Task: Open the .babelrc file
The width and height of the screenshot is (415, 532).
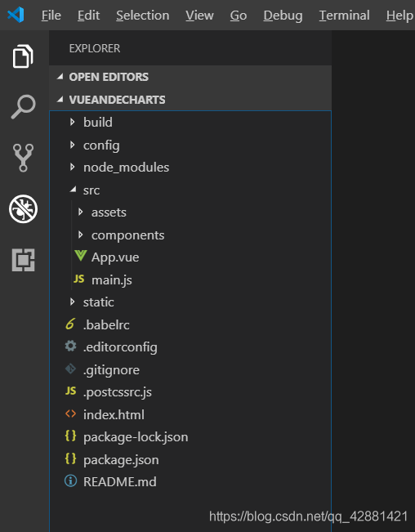Action: click(x=106, y=325)
